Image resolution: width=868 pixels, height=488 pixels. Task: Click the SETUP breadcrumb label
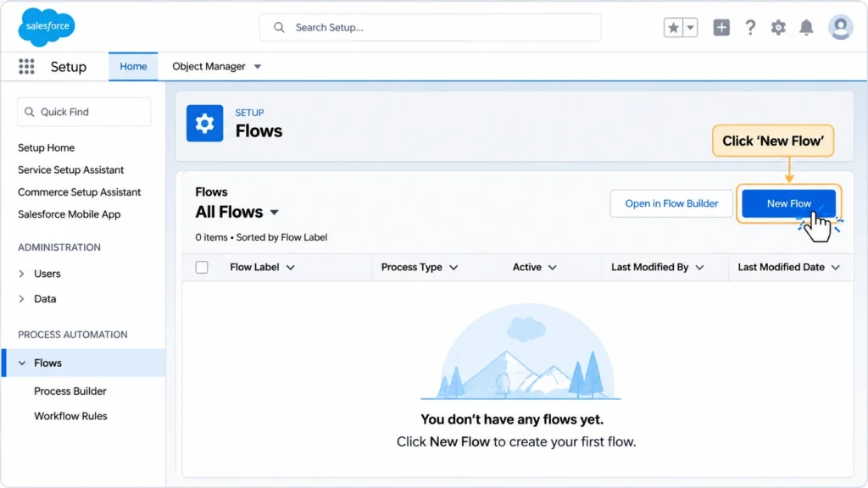[x=250, y=113]
